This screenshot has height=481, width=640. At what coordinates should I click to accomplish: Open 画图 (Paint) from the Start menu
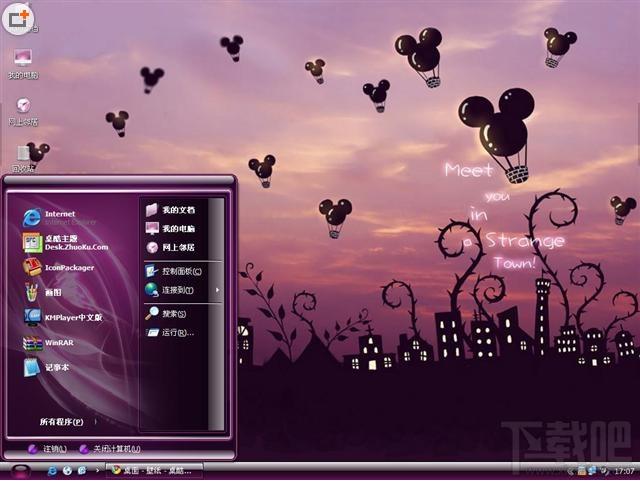(x=42, y=292)
